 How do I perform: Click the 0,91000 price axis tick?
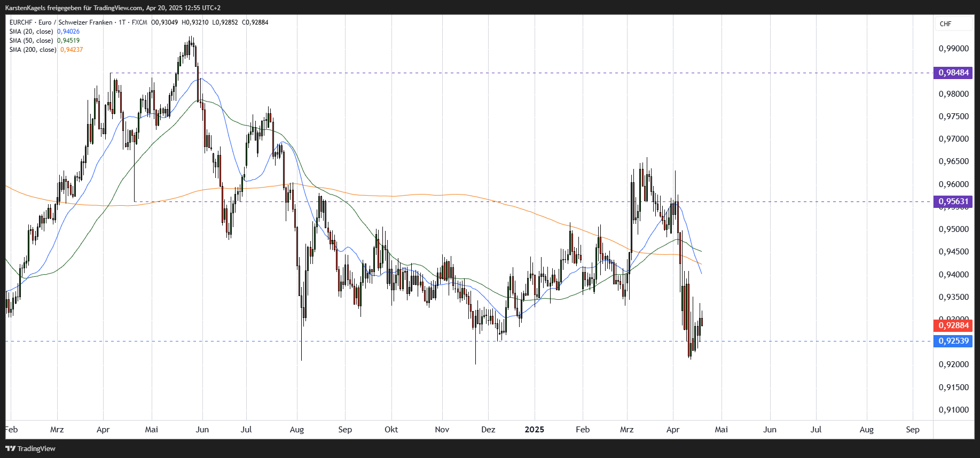(953, 410)
